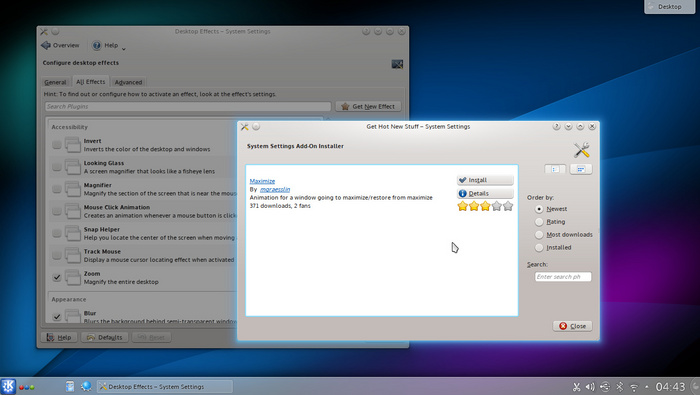Open the KDE application launcher
The image size is (700, 395).
coord(8,386)
